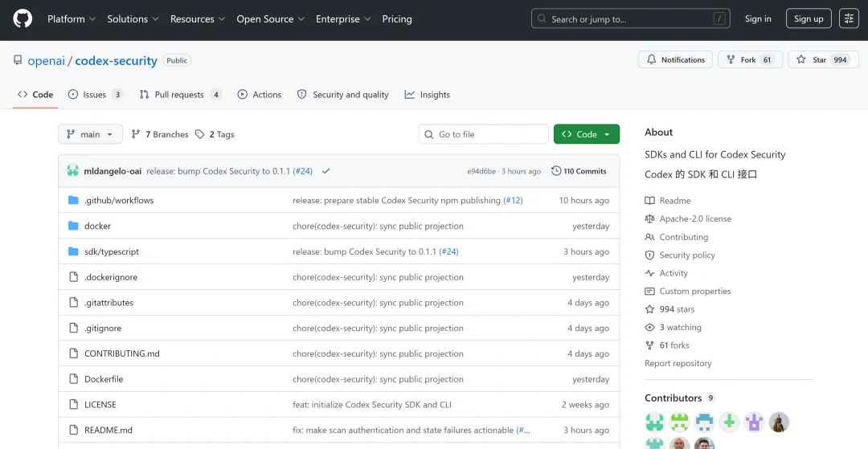The height and width of the screenshot is (449, 868).
Task: Expand the Resources menu
Action: tap(198, 18)
